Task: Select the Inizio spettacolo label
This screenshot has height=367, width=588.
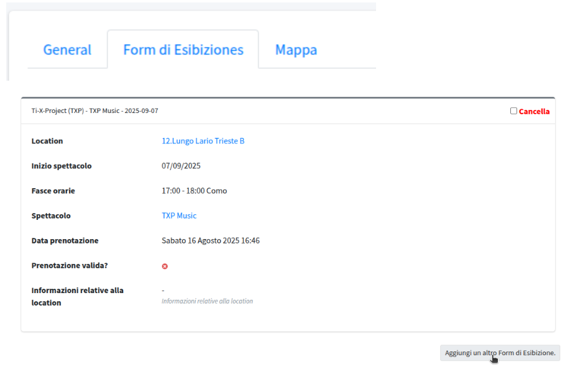Action: pos(62,166)
